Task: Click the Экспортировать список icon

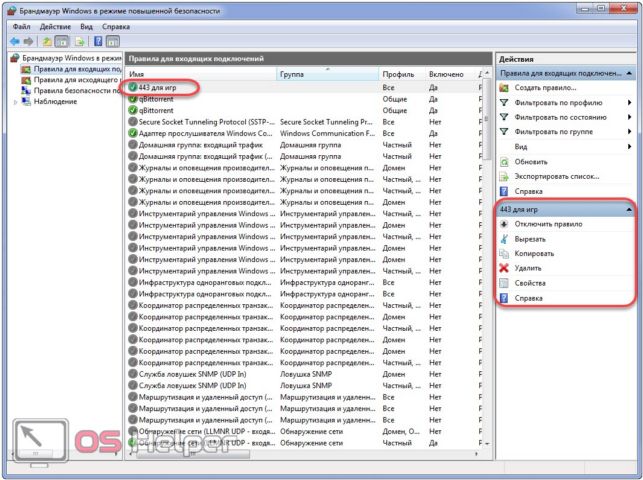Action: tap(504, 177)
